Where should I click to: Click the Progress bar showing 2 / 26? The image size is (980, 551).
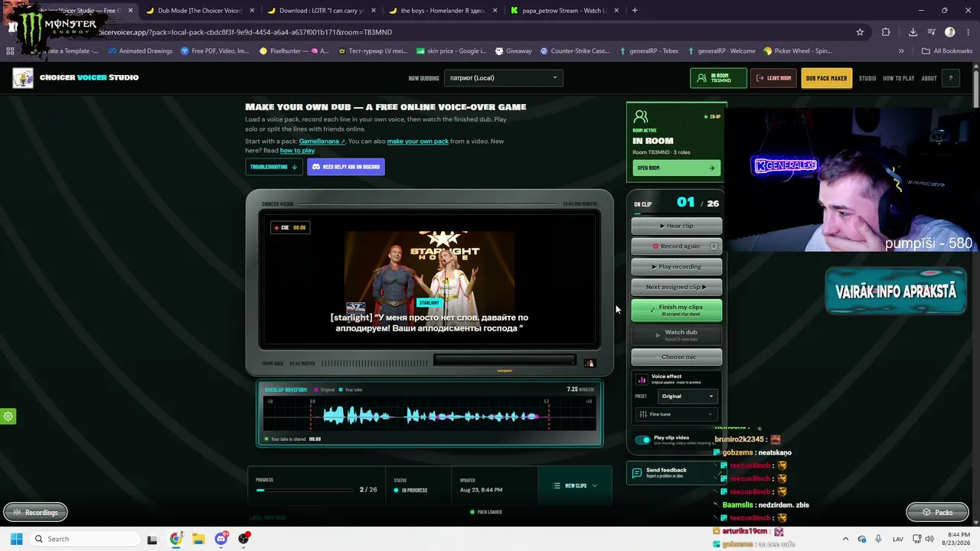pos(305,490)
